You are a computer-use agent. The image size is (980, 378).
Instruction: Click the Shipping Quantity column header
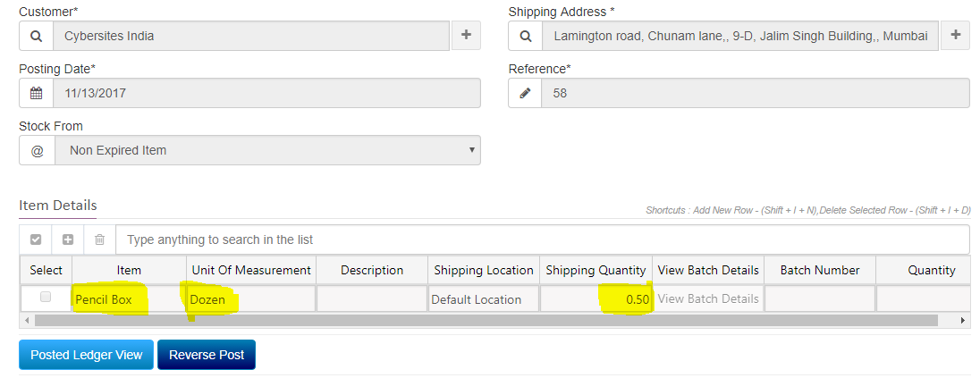596,270
